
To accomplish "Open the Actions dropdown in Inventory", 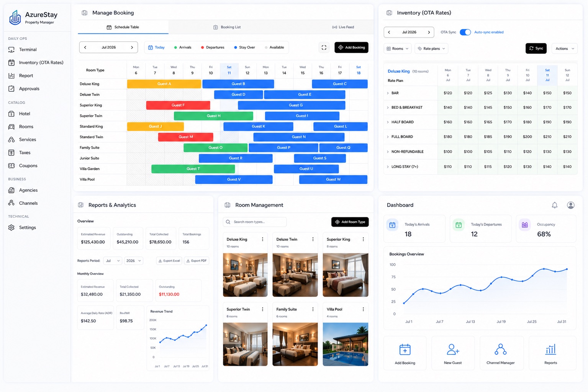I will click(x=565, y=49).
